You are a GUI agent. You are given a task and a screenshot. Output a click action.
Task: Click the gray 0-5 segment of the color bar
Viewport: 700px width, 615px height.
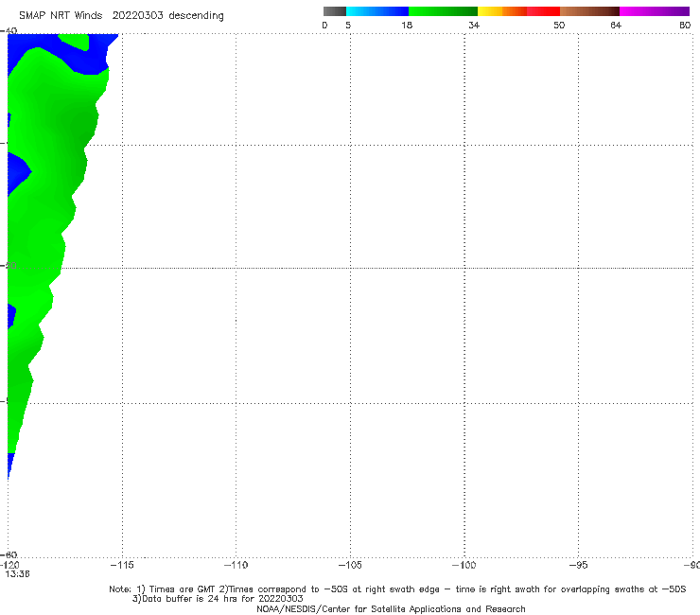(x=335, y=11)
